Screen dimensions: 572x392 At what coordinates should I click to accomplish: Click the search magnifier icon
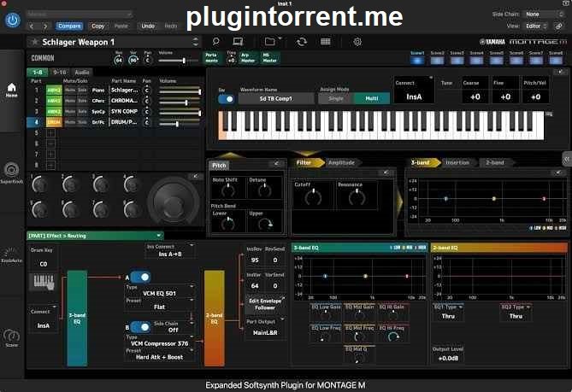(x=215, y=42)
